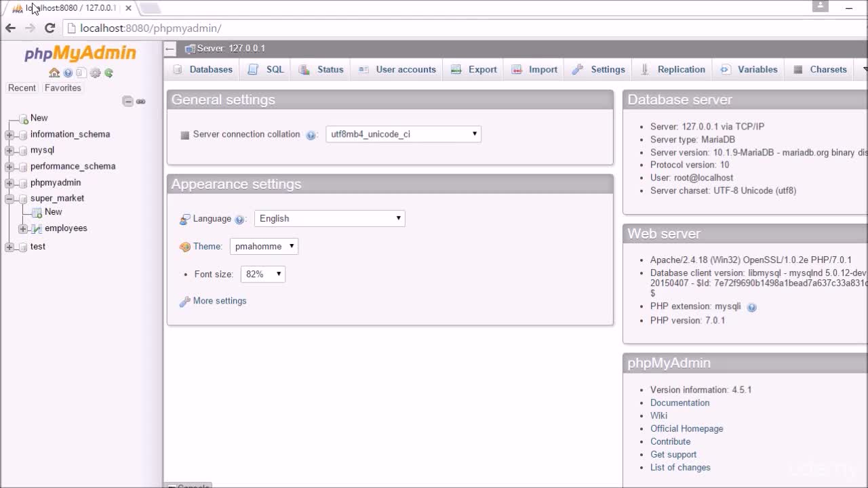This screenshot has height=488, width=868.
Task: Click the link with main panel chain icon
Action: coord(141,101)
